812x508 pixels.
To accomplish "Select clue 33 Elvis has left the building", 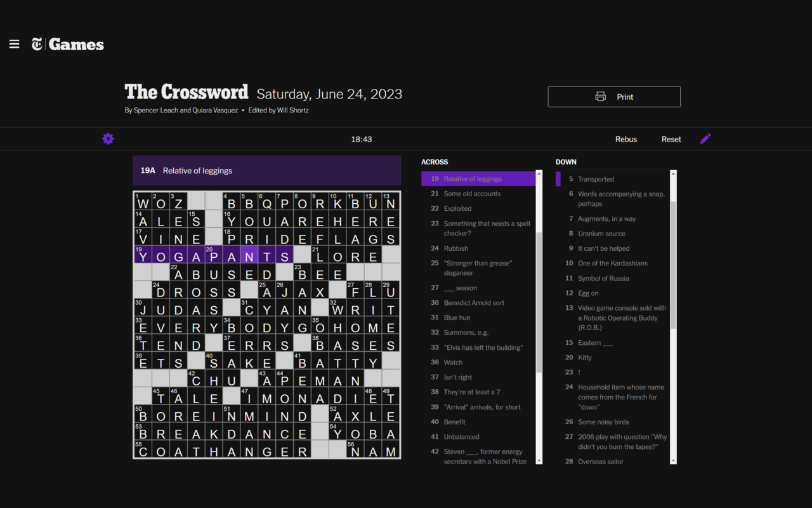I will [478, 347].
